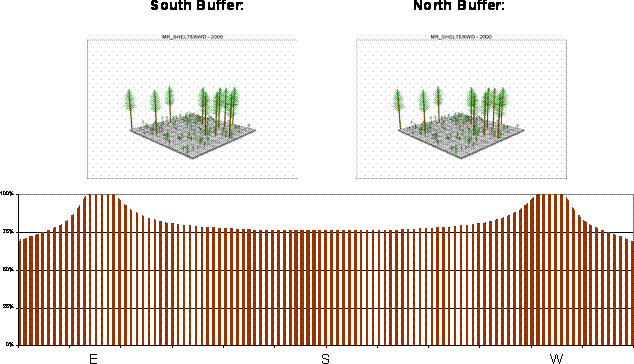The width and height of the screenshot is (634, 364).
Task: Click the South Buffer heading
Action: [x=197, y=5]
